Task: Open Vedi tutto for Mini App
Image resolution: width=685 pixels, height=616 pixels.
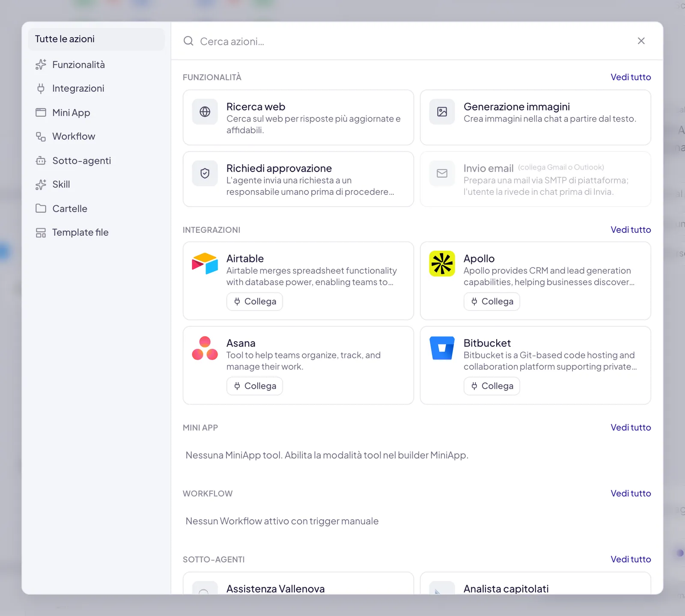Action: coord(631,428)
